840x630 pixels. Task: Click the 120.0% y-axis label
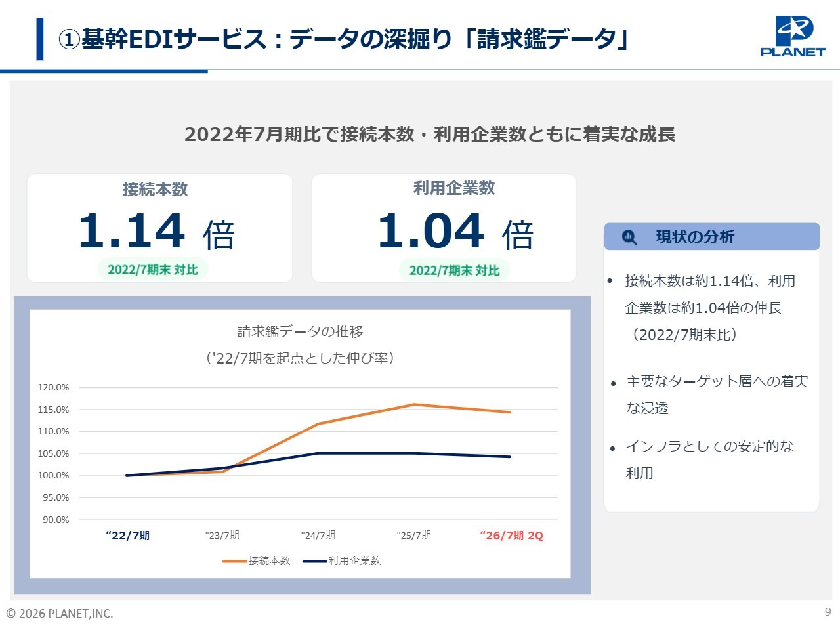[x=53, y=387]
